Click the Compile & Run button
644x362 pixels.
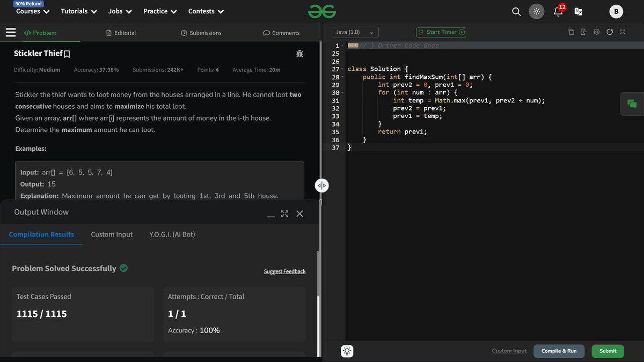559,351
